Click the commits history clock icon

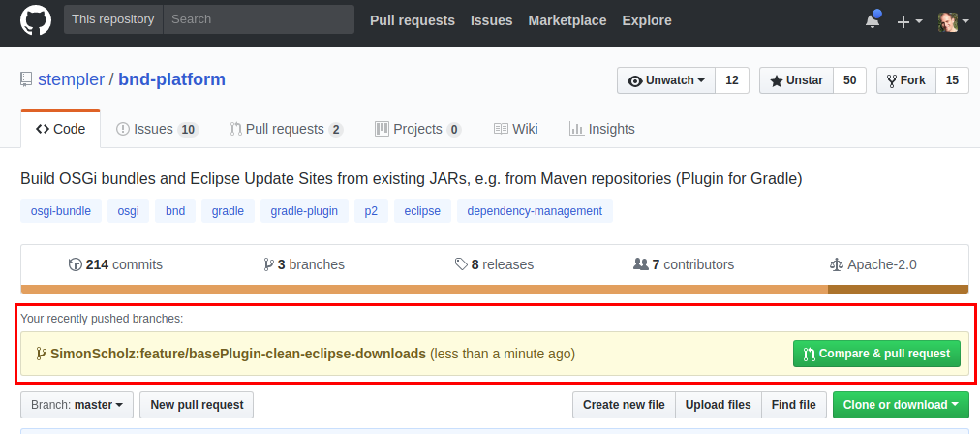click(75, 264)
